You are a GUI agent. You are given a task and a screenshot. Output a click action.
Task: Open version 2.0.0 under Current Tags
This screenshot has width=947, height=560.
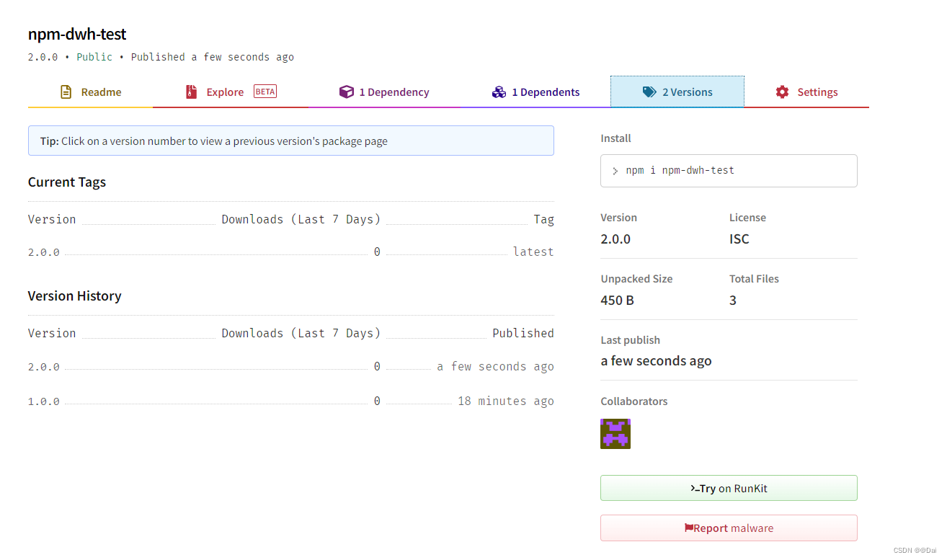click(44, 252)
